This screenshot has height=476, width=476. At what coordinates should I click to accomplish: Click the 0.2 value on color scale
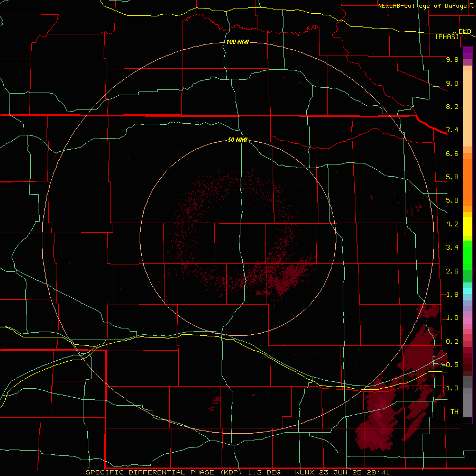[452, 342]
